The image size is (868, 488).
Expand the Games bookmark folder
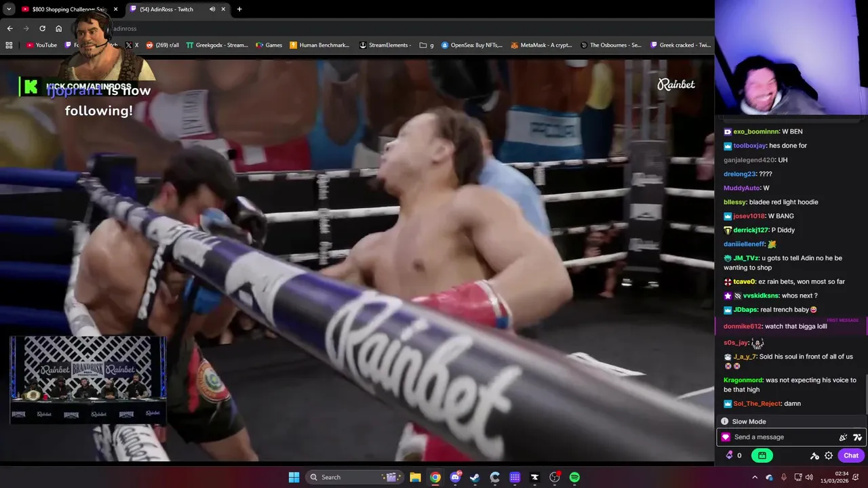[269, 45]
